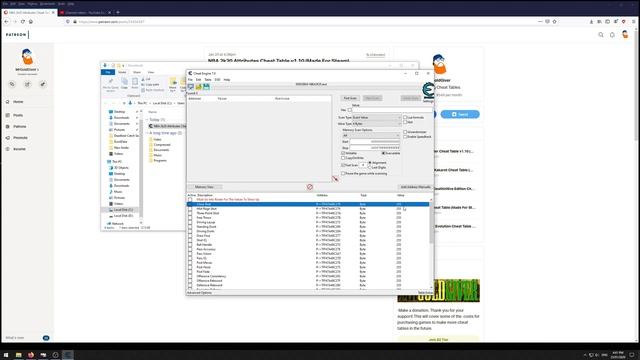
Task: Click the Firefox taskbar icon
Action: 31,355
